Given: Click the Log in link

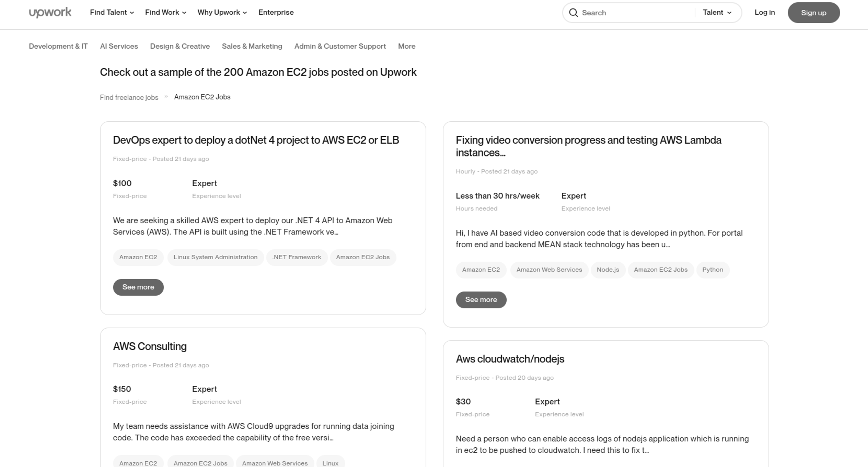Looking at the screenshot, I should click(764, 12).
